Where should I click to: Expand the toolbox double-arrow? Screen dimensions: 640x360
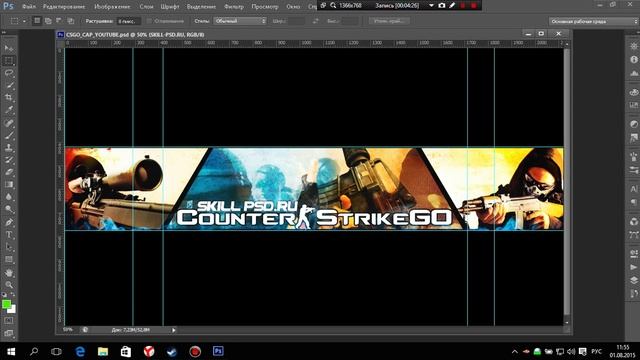tap(4, 32)
